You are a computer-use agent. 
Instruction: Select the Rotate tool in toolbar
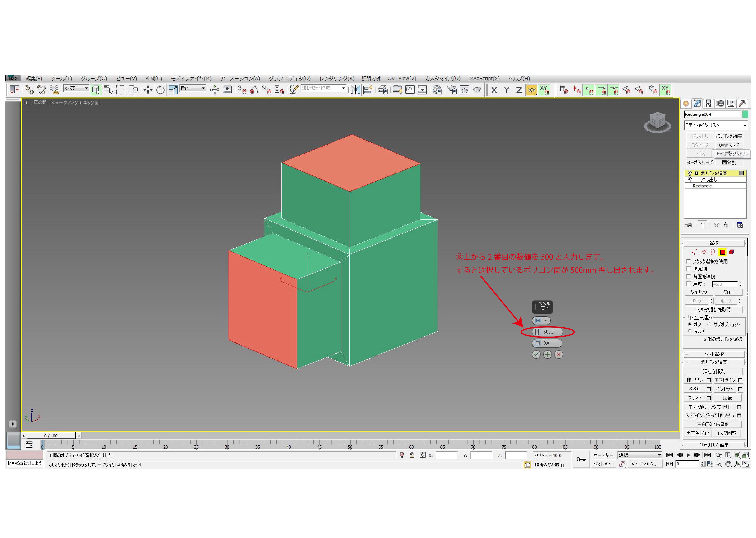[x=160, y=90]
